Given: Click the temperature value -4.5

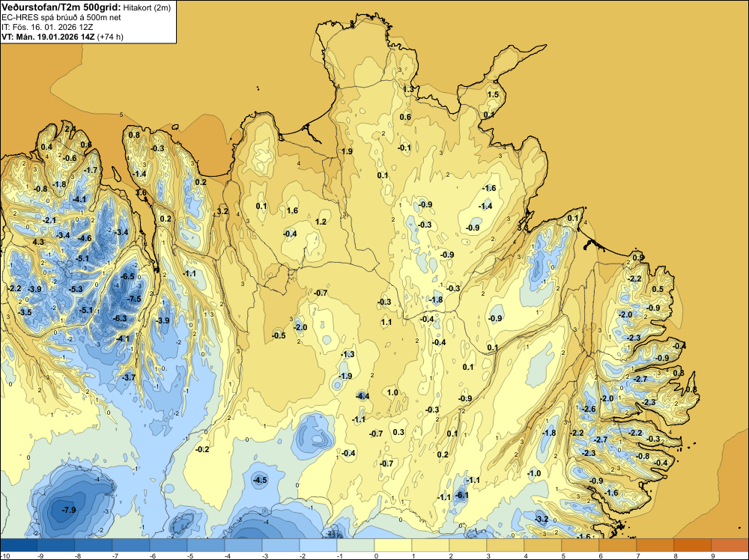Looking at the screenshot, I should 261,480.
